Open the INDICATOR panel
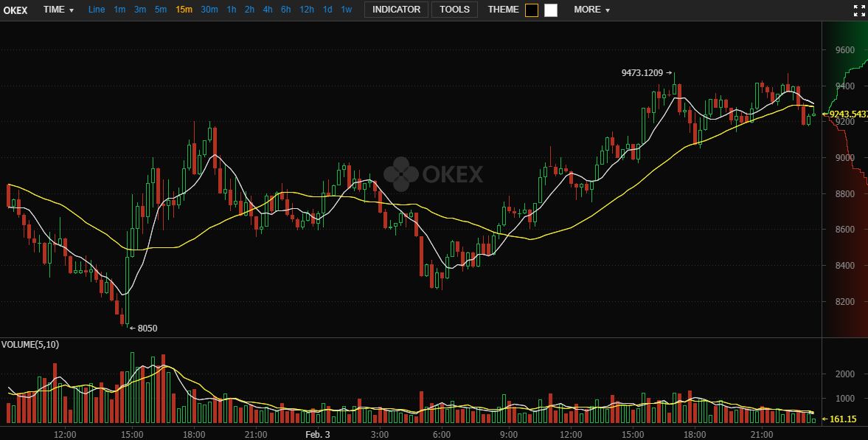 (x=396, y=10)
